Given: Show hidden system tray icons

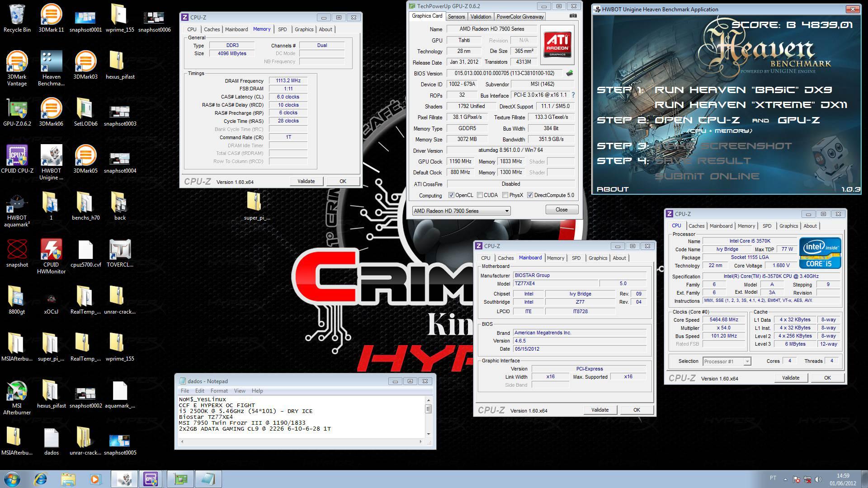Looking at the screenshot, I should (x=785, y=479).
